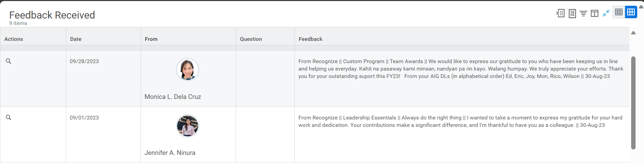Switch to condensed grid view
The image size is (644, 163).
click(x=619, y=12)
